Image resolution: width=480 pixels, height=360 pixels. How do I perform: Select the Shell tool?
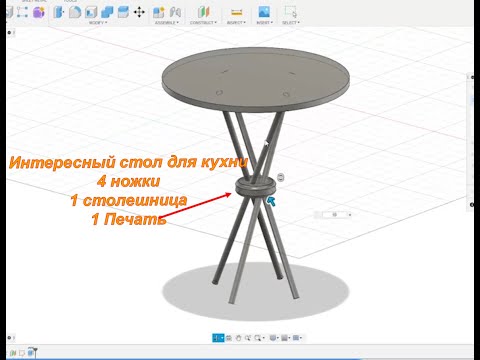[x=91, y=12]
